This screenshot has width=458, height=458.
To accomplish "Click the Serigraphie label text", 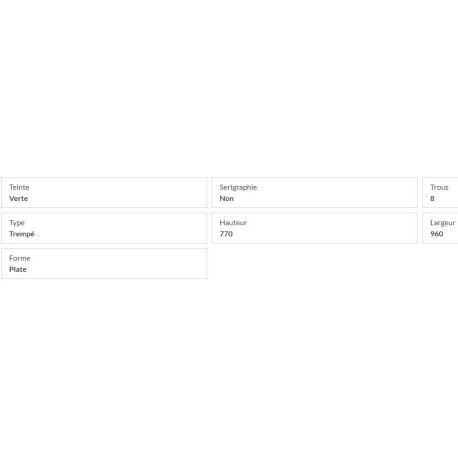I will coord(238,188).
